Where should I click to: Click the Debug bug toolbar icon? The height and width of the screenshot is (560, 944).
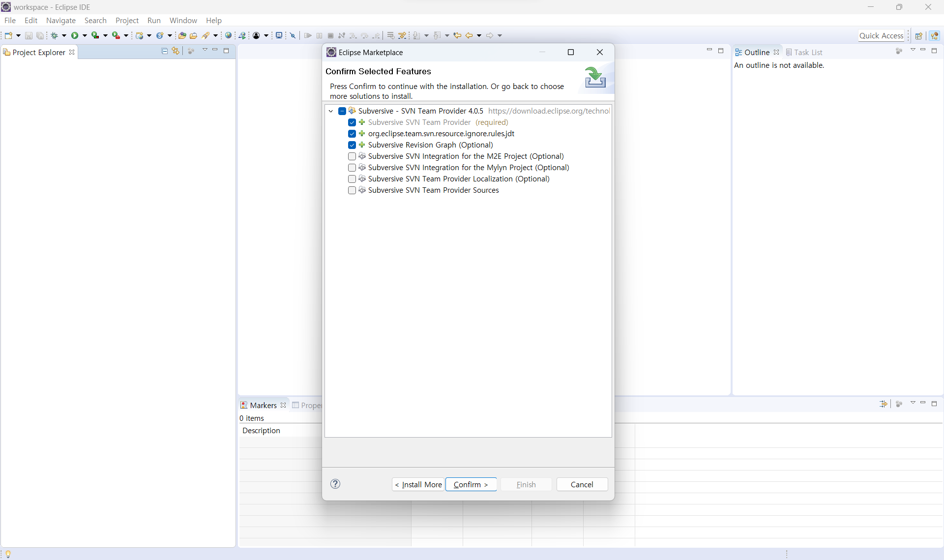tap(55, 35)
